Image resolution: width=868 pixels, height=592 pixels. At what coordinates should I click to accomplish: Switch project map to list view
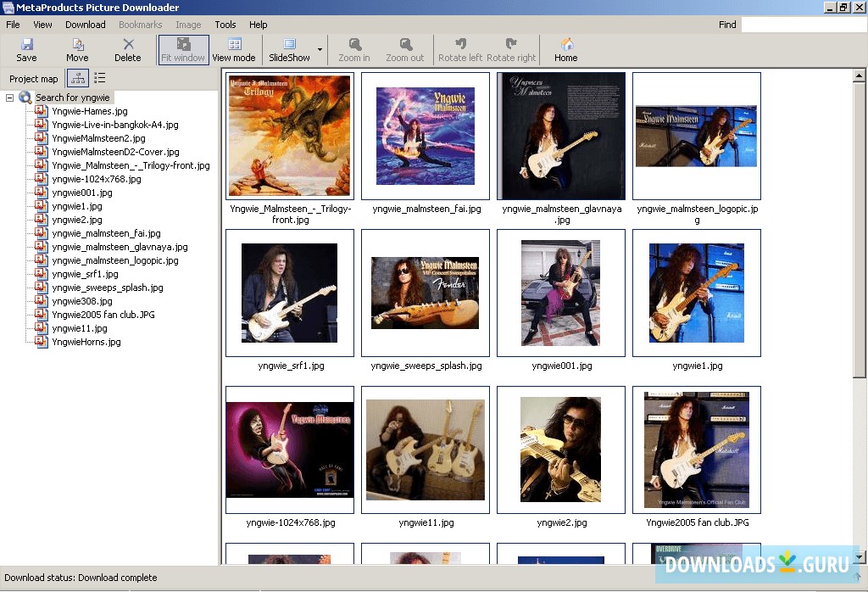coord(99,77)
